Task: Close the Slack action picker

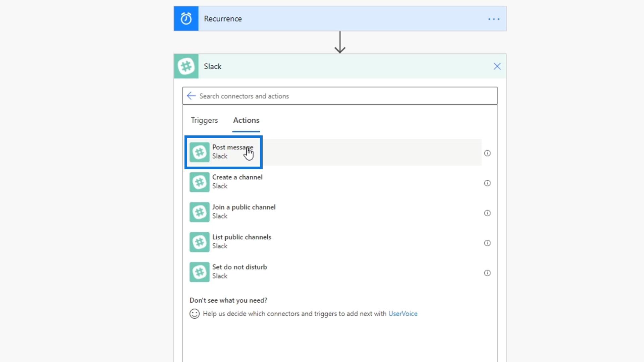Action: point(497,66)
